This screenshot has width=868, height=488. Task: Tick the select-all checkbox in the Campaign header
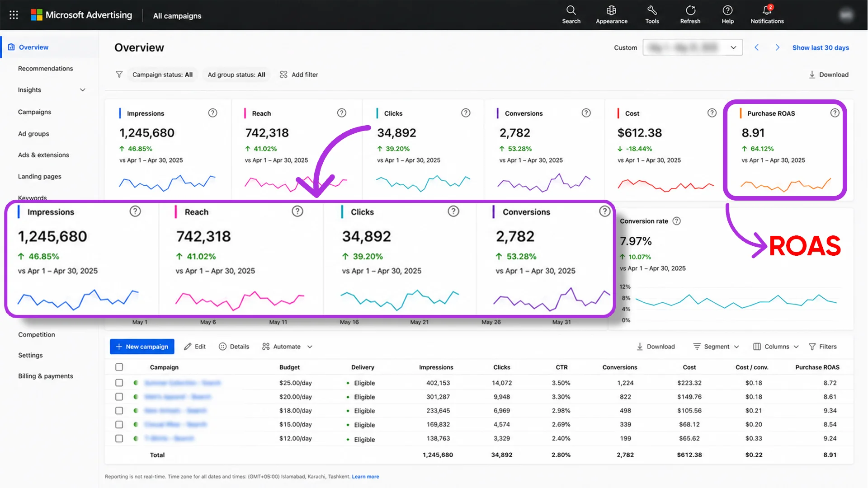click(119, 367)
